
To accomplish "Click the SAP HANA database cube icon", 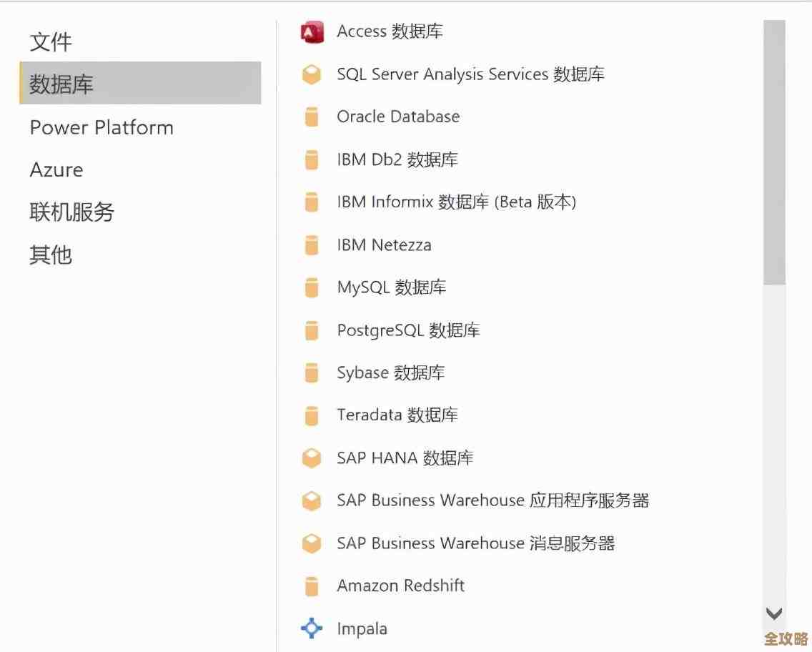I will click(311, 458).
